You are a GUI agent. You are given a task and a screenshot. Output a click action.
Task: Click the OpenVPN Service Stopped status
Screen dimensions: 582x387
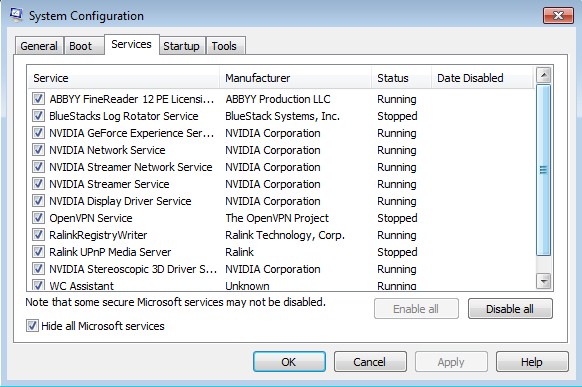pyautogui.click(x=397, y=218)
